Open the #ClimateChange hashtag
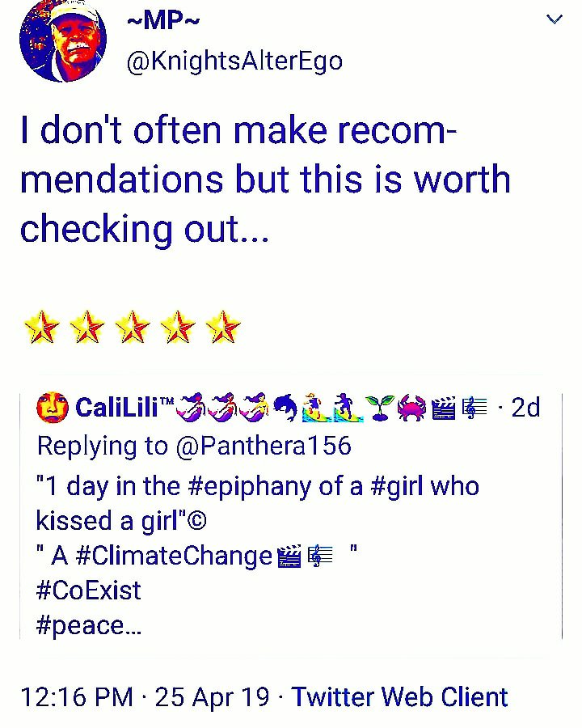The height and width of the screenshot is (728, 582). [174, 555]
